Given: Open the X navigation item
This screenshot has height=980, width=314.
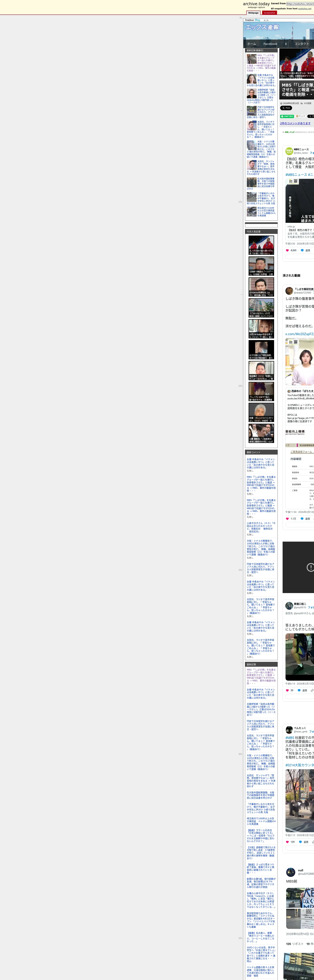Looking at the screenshot, I should coord(286,44).
